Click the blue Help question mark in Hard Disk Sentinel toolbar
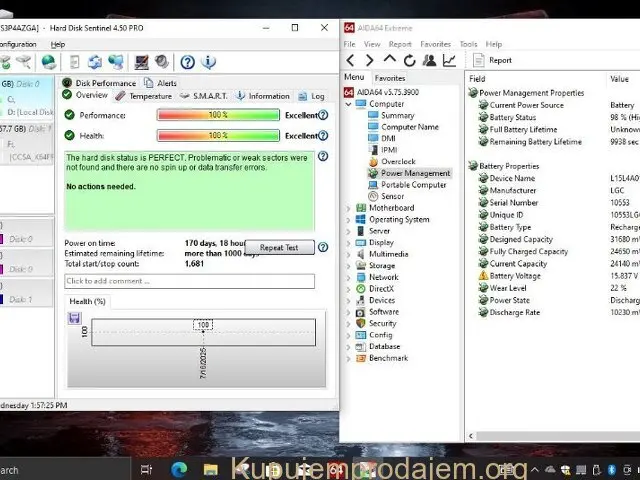Image resolution: width=640 pixels, height=480 pixels. pos(187,62)
